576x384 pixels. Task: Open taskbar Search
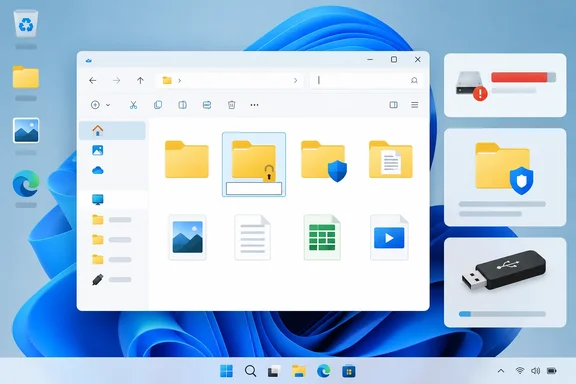coord(251,371)
